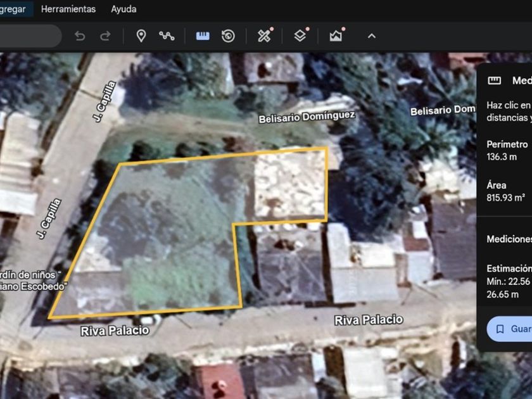Click the undo arrow in the toolbar
532x399 pixels.
[80, 36]
